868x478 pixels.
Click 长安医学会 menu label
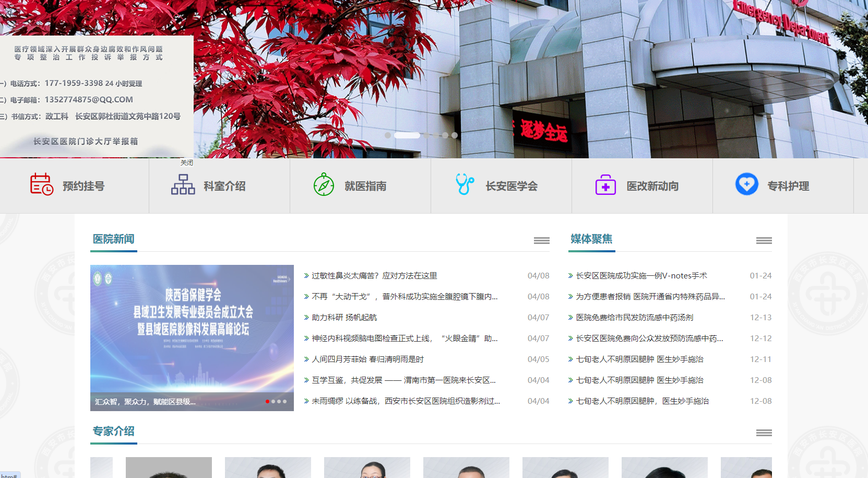512,186
